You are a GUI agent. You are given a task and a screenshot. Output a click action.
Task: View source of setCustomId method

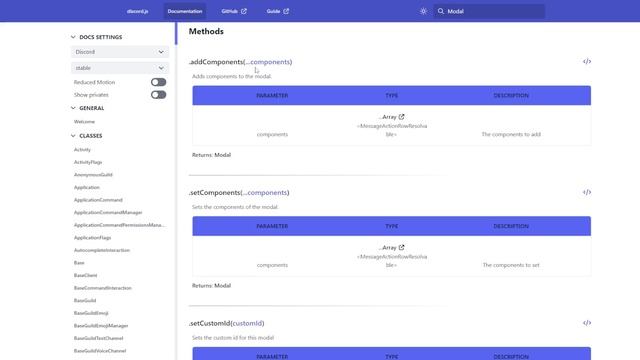pyautogui.click(x=587, y=323)
